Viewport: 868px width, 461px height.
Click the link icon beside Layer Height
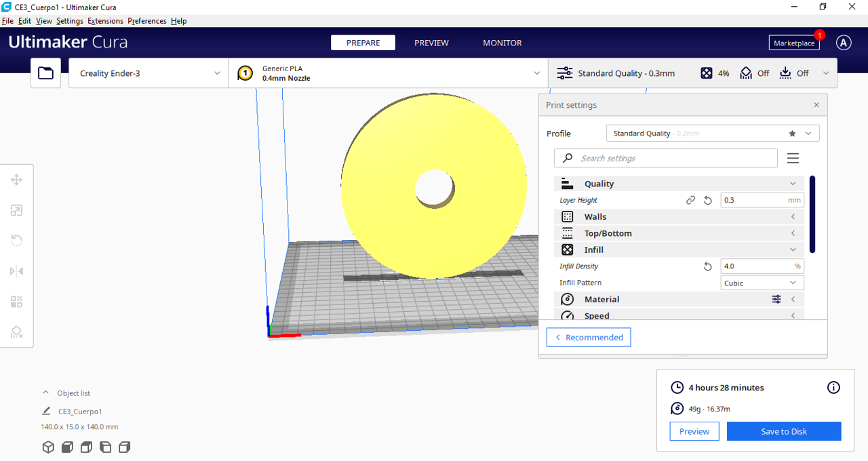click(x=690, y=201)
